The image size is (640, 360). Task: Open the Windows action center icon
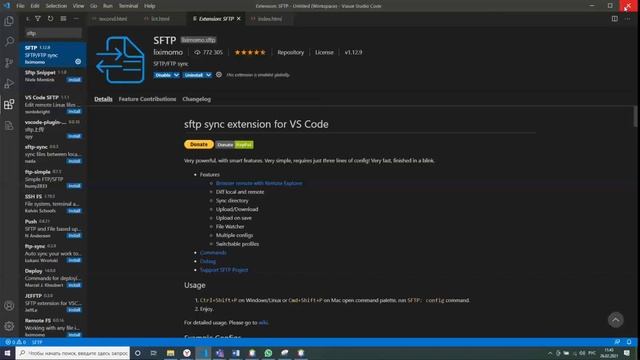(x=627, y=353)
